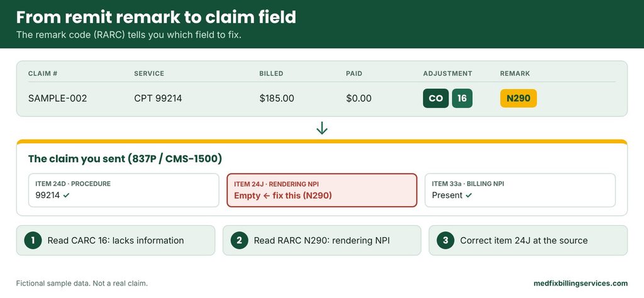
Task: Select the Item 24J Rendering NPI field
Action: click(322, 190)
